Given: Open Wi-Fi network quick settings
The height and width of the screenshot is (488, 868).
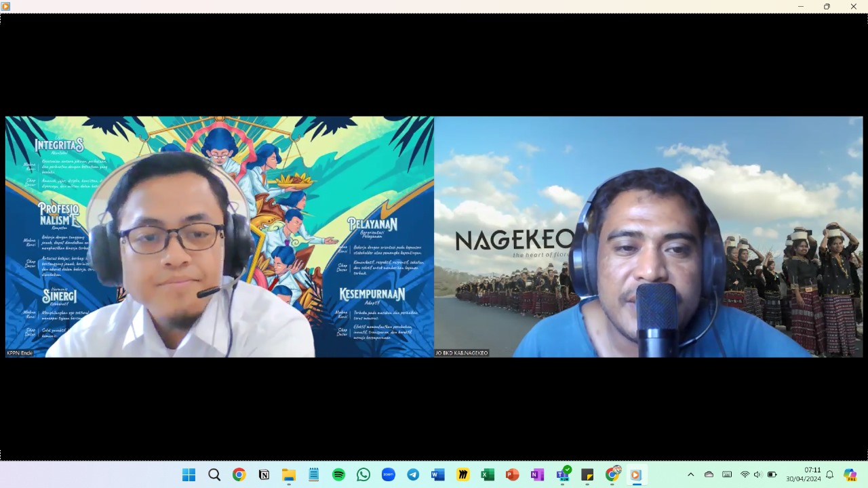Looking at the screenshot, I should point(745,474).
